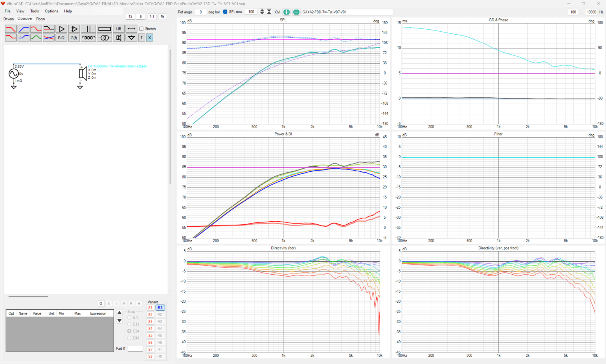Image resolution: width=606 pixels, height=364 pixels.
Task: Select the voltage source generator symbol
Action: pos(14,74)
